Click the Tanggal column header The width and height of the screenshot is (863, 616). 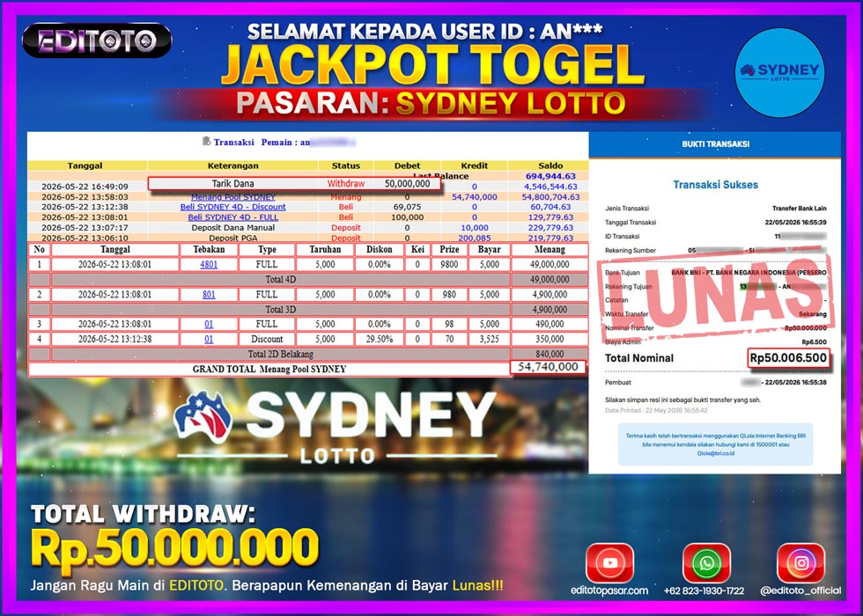tap(85, 165)
